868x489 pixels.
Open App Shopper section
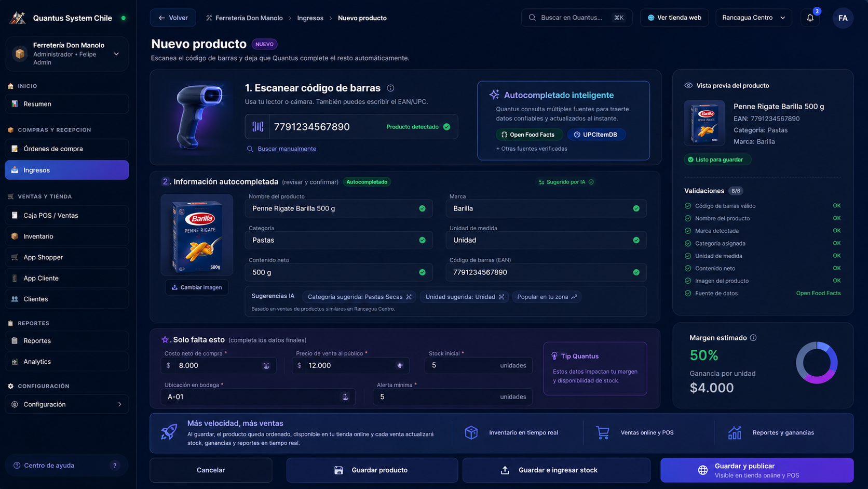(x=67, y=257)
